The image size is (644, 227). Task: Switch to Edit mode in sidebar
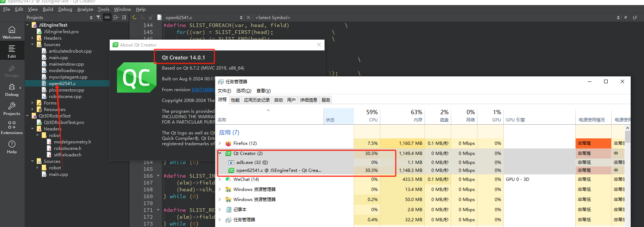click(12, 51)
